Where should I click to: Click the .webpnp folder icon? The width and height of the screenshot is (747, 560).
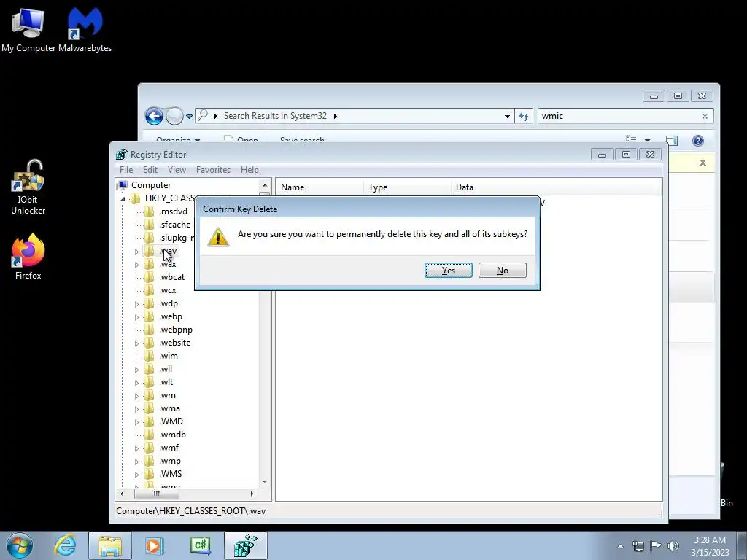(149, 330)
